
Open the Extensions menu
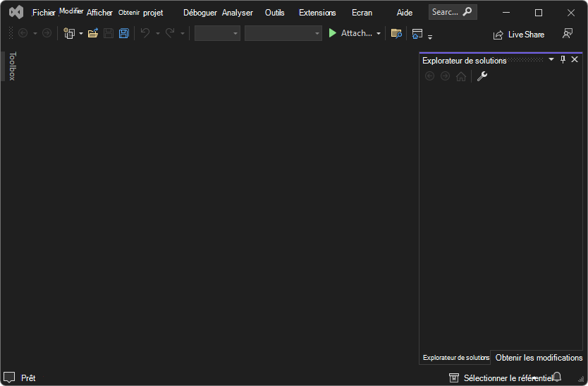tap(317, 13)
